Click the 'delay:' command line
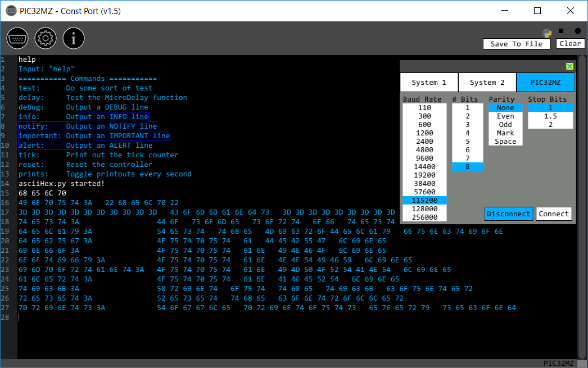The height and width of the screenshot is (368, 588). [x=103, y=97]
